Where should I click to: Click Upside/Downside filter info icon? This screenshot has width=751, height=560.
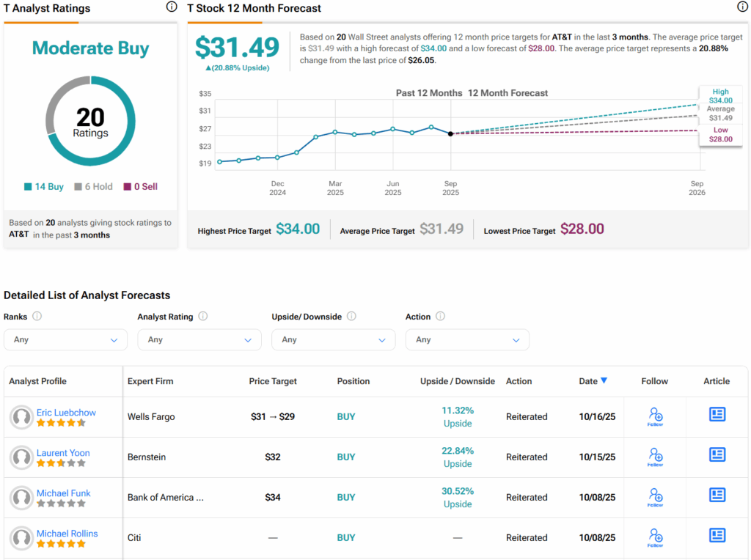point(351,317)
